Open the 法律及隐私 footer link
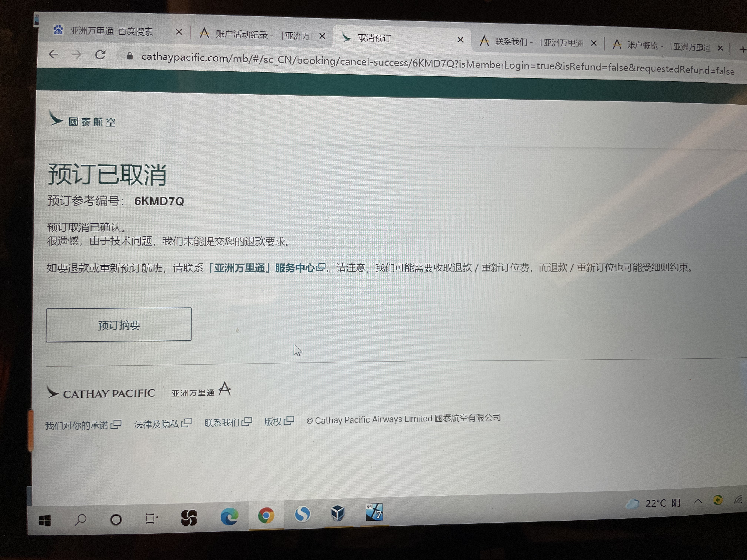The image size is (747, 560). click(162, 424)
